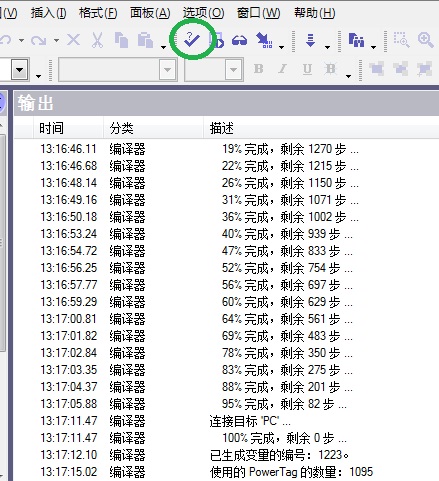Viewport: 439px width, 481px height.
Task: Click the Check consistency checkmark icon
Action: pos(192,40)
